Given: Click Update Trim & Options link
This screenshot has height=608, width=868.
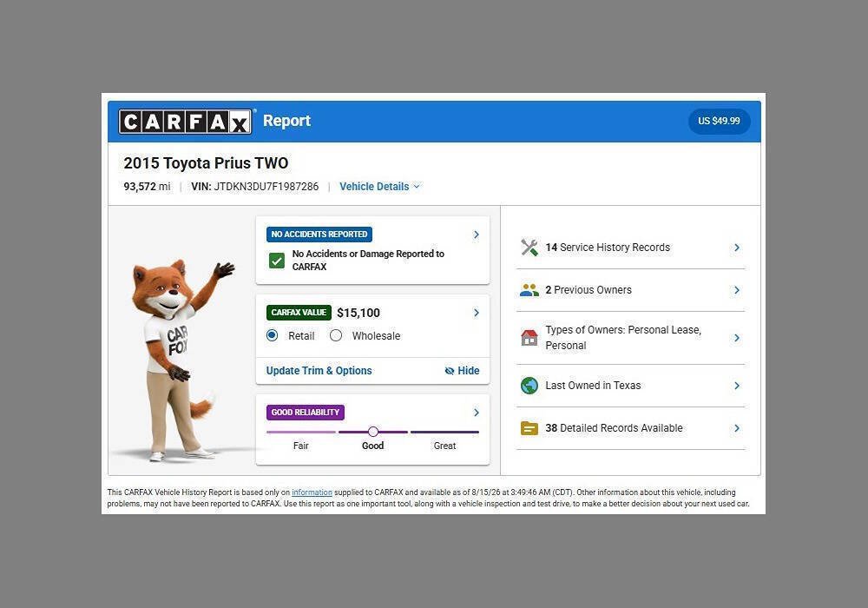Looking at the screenshot, I should [319, 371].
